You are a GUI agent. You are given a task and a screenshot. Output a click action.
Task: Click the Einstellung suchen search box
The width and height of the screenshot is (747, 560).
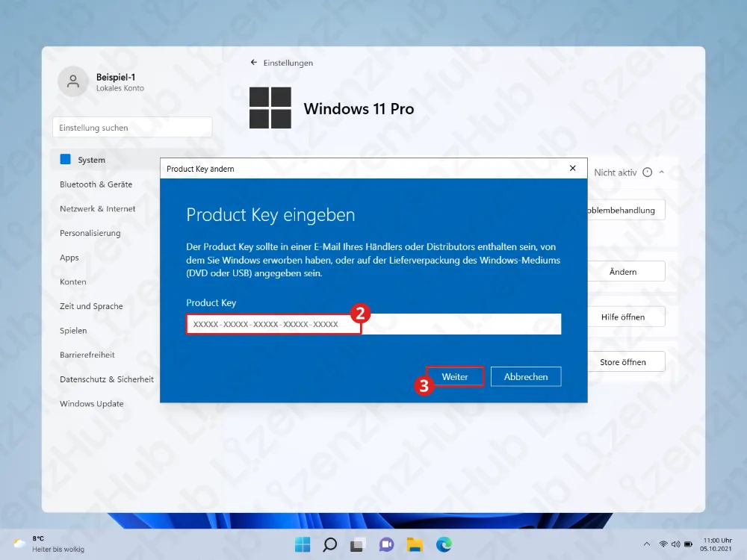[132, 128]
